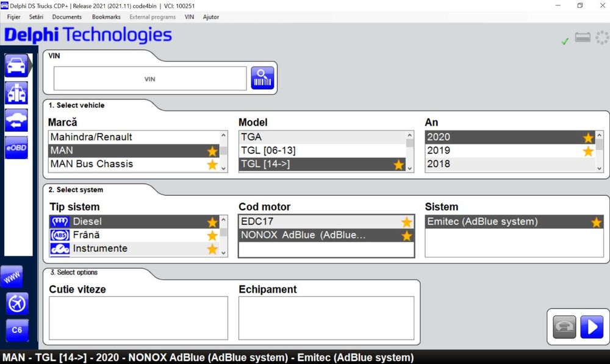Open the Bookmarks menu
The height and width of the screenshot is (364, 610).
point(106,16)
